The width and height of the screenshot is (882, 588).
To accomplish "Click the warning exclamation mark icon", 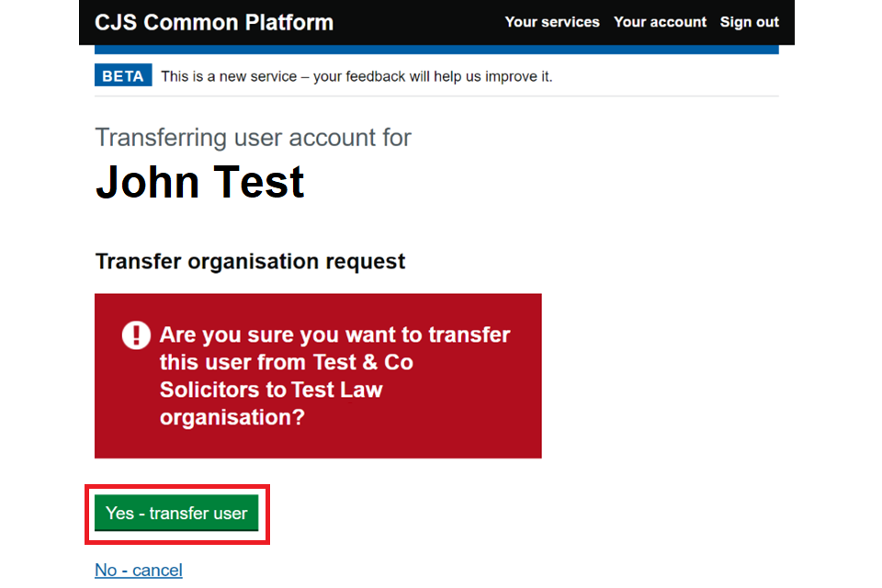I will coord(136,335).
